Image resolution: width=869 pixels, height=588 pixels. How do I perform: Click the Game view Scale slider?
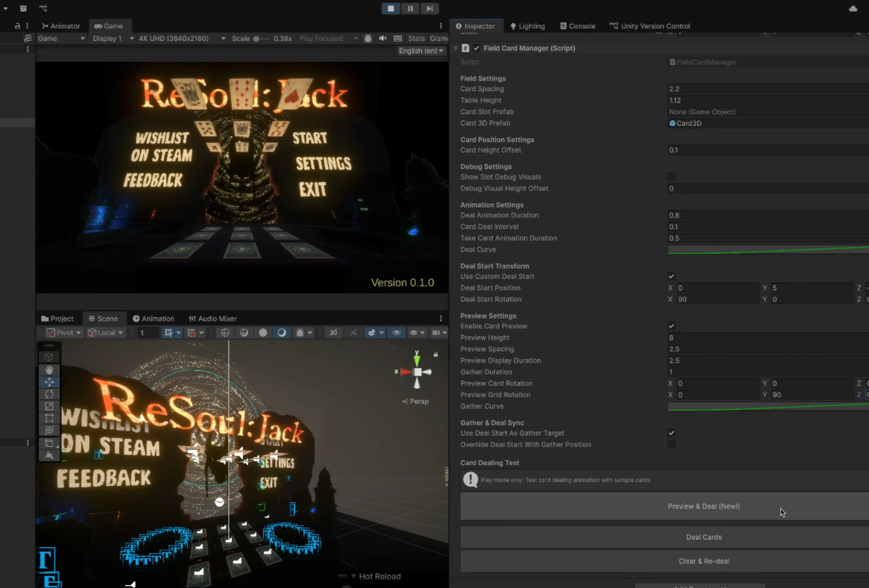261,38
